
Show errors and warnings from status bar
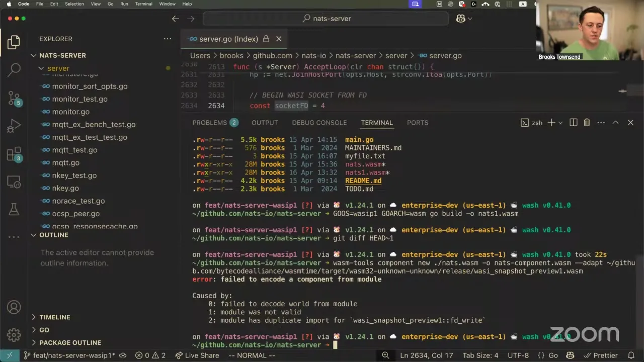(150, 355)
